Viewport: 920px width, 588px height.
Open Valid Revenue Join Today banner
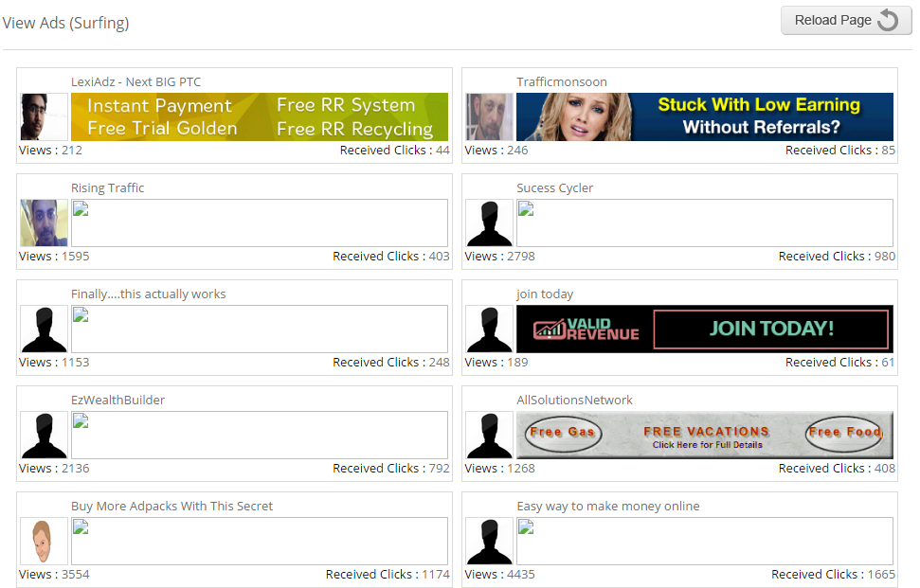[705, 329]
